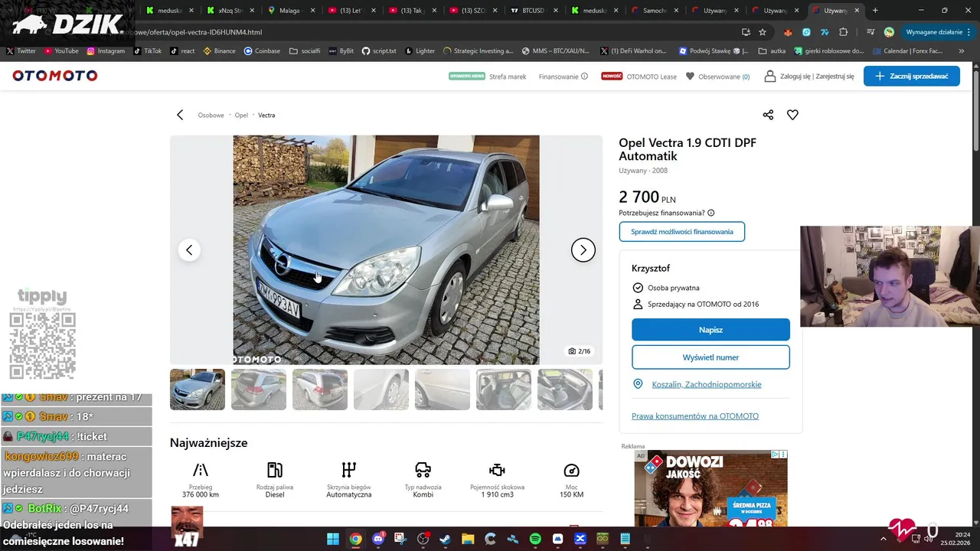Open Steam from the taskbar
980x551 pixels.
click(446, 539)
